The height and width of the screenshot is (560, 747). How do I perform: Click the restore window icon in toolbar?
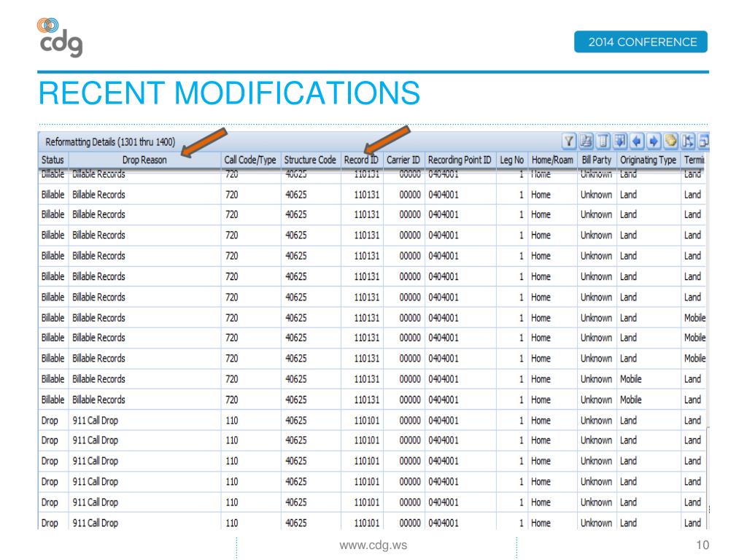point(704,141)
